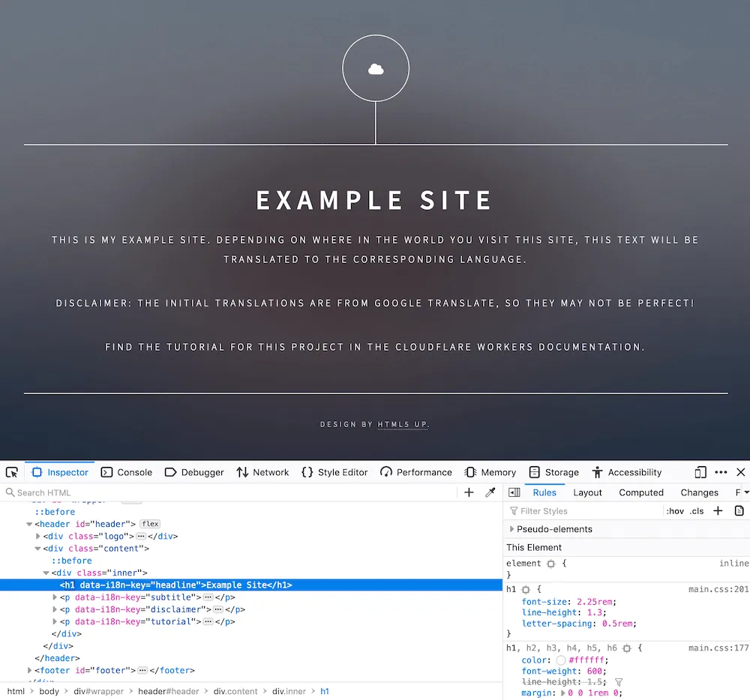Open the eyedropper color picker

point(490,492)
